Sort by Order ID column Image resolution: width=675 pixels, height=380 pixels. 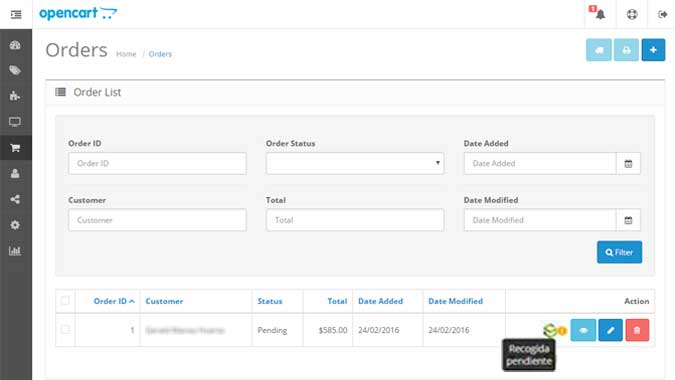point(114,301)
